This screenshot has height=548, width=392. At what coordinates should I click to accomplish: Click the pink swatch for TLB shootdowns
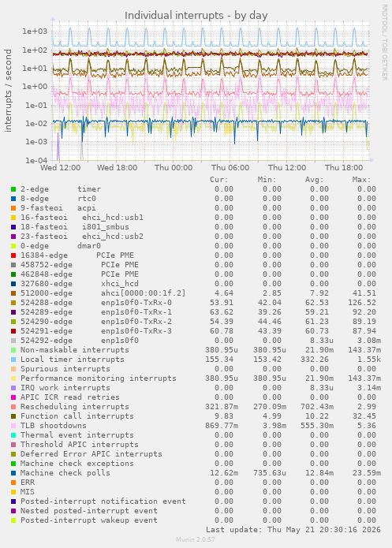(13, 426)
